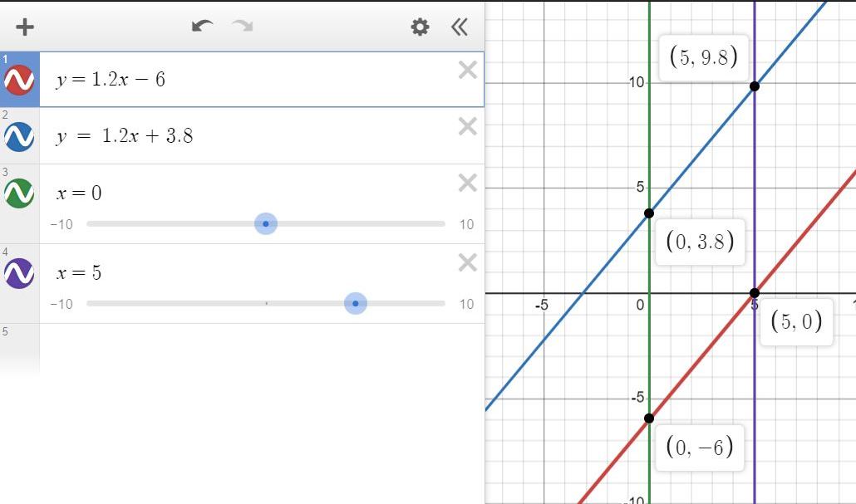Click the x=5 slider thumb
This screenshot has height=504, width=856.
pos(356,303)
